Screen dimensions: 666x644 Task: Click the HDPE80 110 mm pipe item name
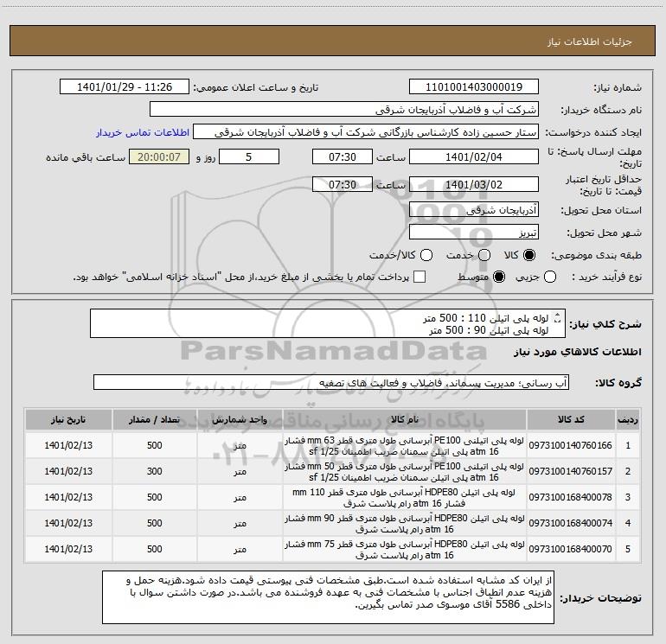[405, 498]
